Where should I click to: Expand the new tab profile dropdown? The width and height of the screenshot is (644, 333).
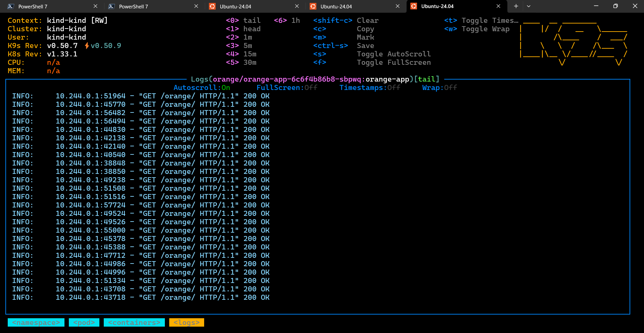(528, 6)
